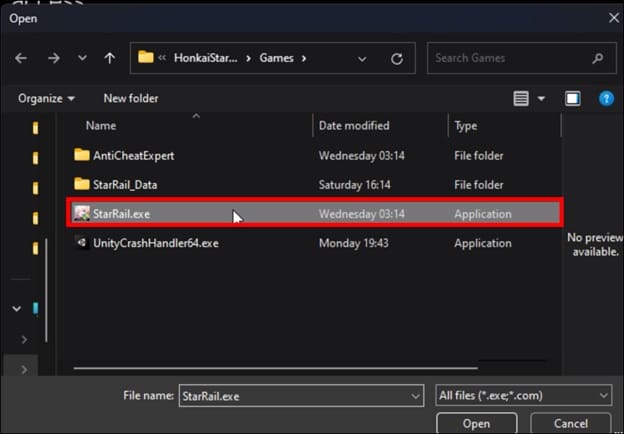The image size is (624, 434).
Task: Click the search magnifier icon
Action: (597, 58)
